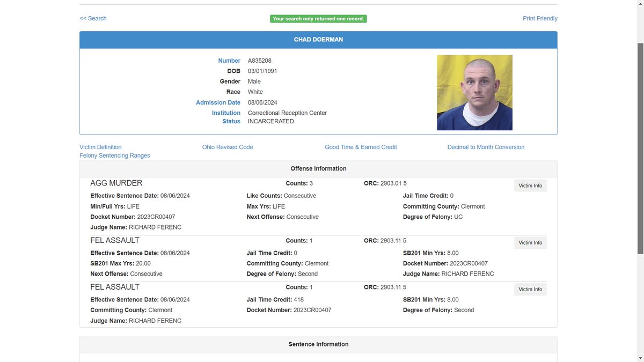Screen dimensions: 644x362
Task: Select ORC 2903.01 5 text
Action: (385, 183)
